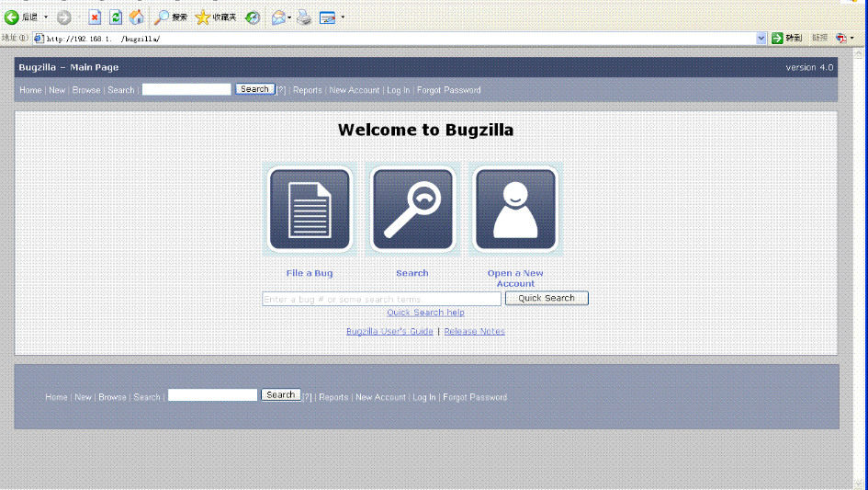Viewport: 868px width, 490px height.
Task: Click the Mail envelope toolbar icon
Action: 278,17
